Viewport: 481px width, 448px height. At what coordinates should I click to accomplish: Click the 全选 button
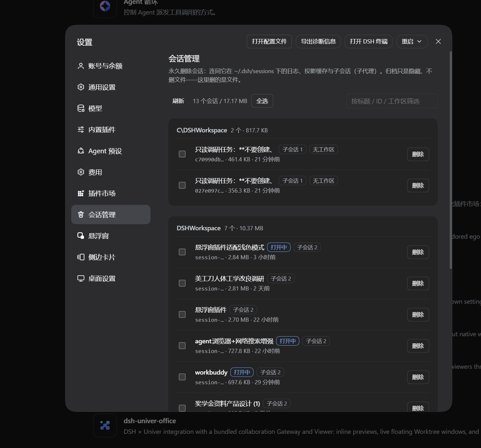[x=262, y=101]
